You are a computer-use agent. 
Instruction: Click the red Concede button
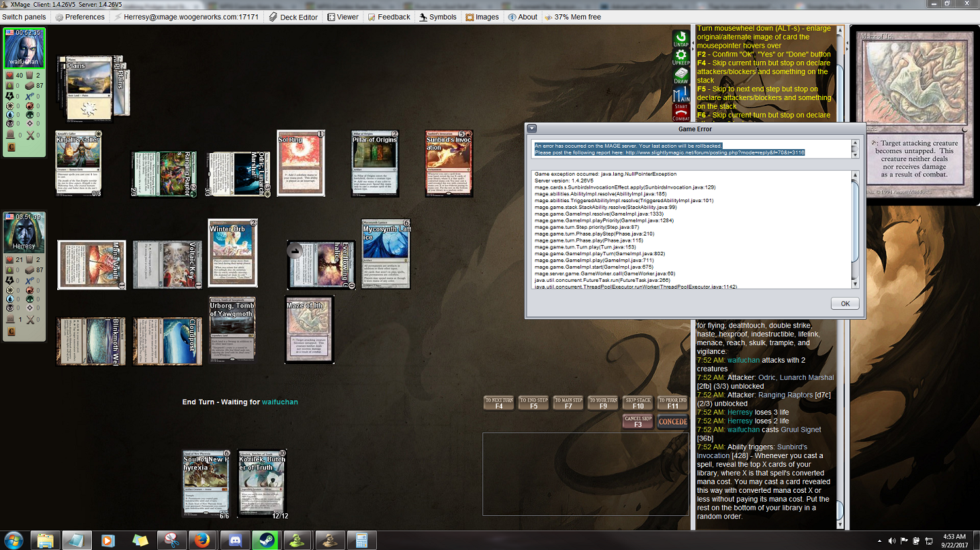coord(672,422)
